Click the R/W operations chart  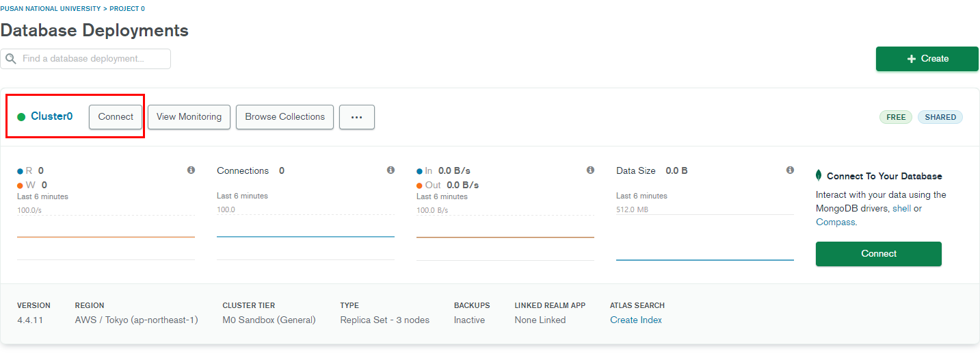pyautogui.click(x=106, y=238)
